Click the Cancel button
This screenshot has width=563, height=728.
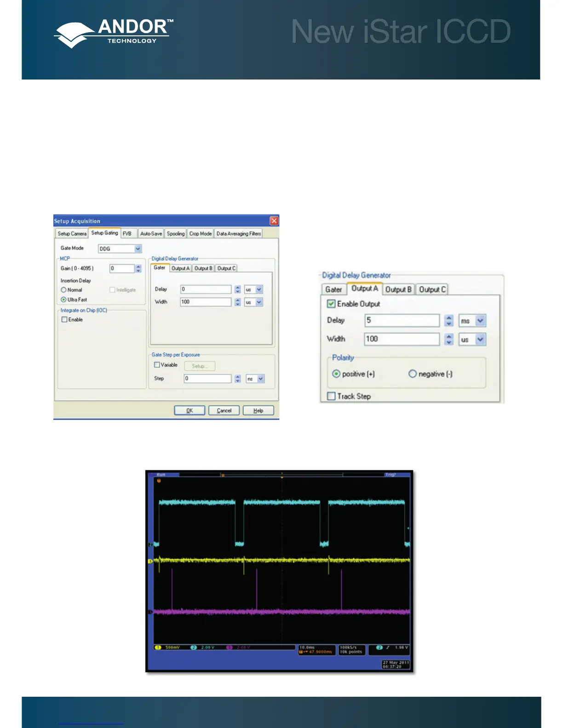(x=224, y=410)
